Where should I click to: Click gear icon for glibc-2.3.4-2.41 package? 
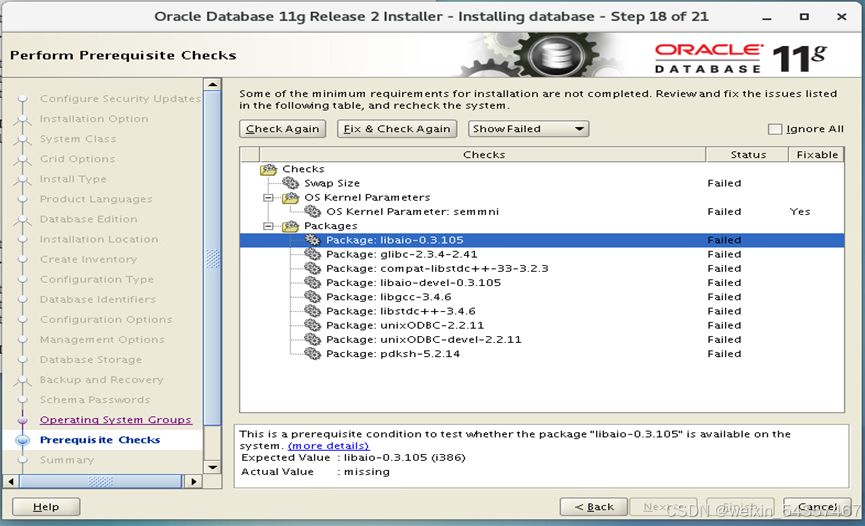313,254
